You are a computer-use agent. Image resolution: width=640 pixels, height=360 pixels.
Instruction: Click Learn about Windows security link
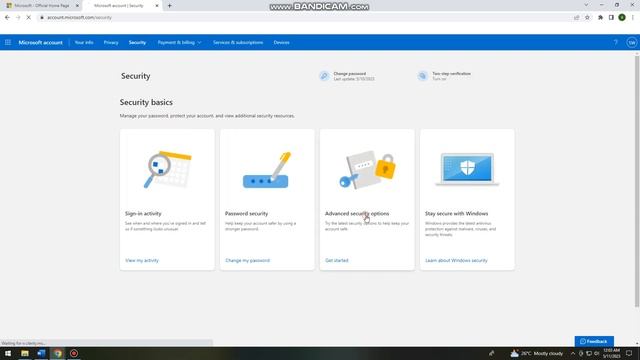coord(456,260)
